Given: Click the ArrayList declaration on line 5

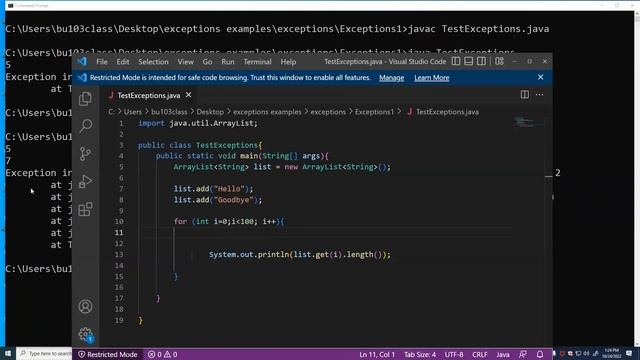Looking at the screenshot, I should pos(282,167).
